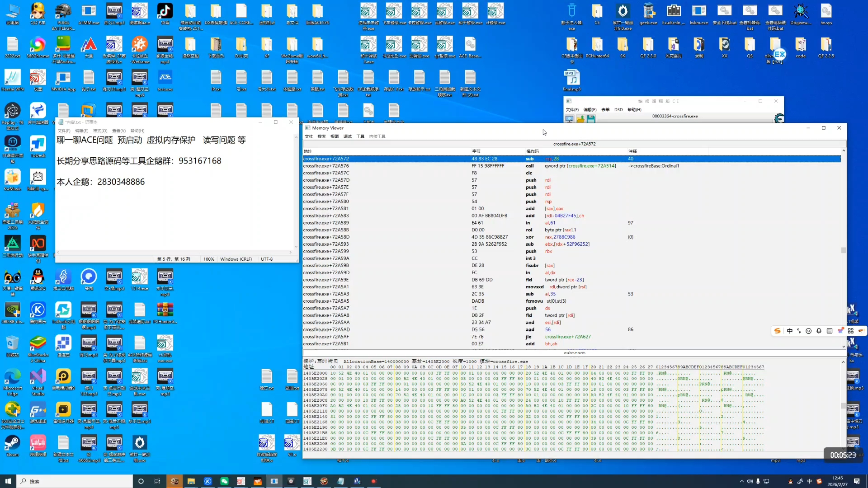This screenshot has width=868, height=488.
Task: Toggle Chinese/English mode on Sogou bar
Action: (790, 331)
